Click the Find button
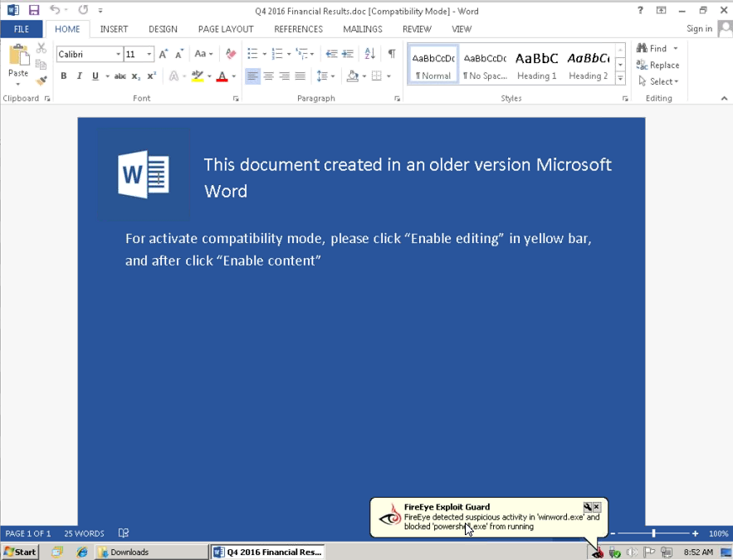The image size is (733, 560). (x=652, y=48)
